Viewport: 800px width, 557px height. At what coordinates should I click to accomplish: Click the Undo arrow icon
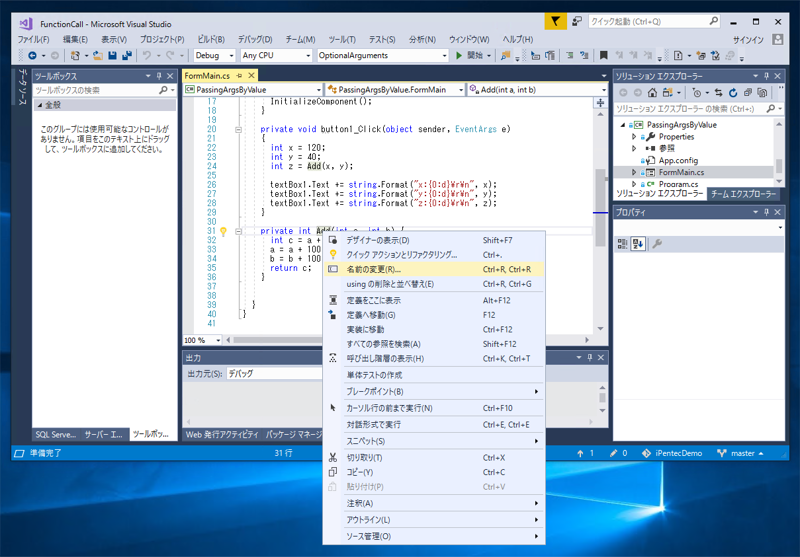[147, 55]
